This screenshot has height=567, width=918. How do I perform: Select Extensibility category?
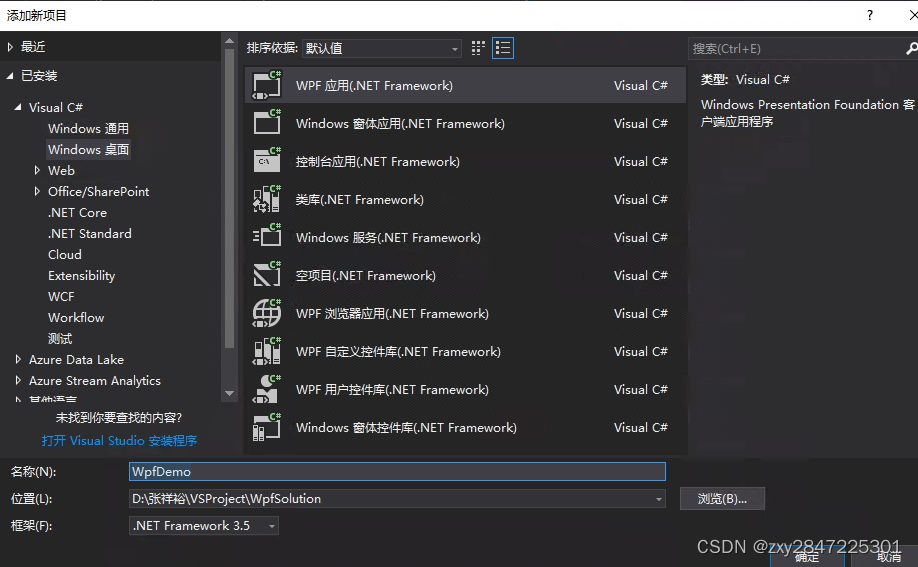click(x=81, y=276)
